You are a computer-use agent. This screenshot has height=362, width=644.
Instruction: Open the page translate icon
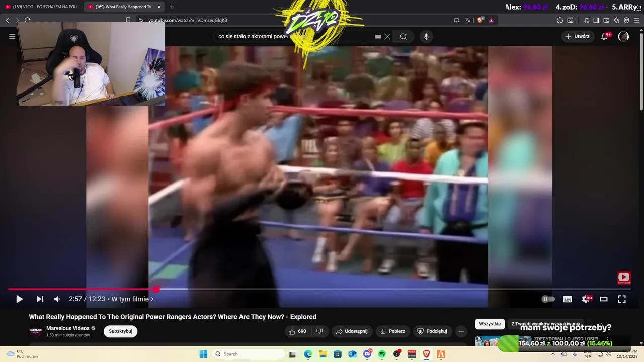[x=468, y=20]
